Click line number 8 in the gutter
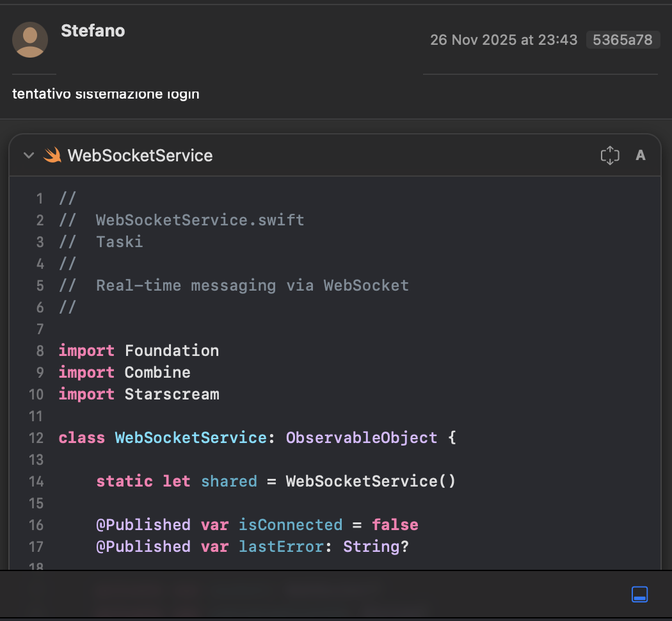Image resolution: width=672 pixels, height=621 pixels. (x=40, y=351)
